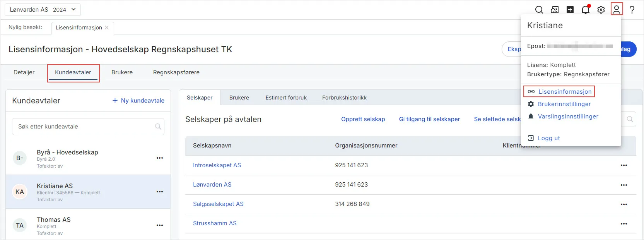Image resolution: width=644 pixels, height=240 pixels.
Task: Open the Introselskapet AS company link
Action: [217, 165]
